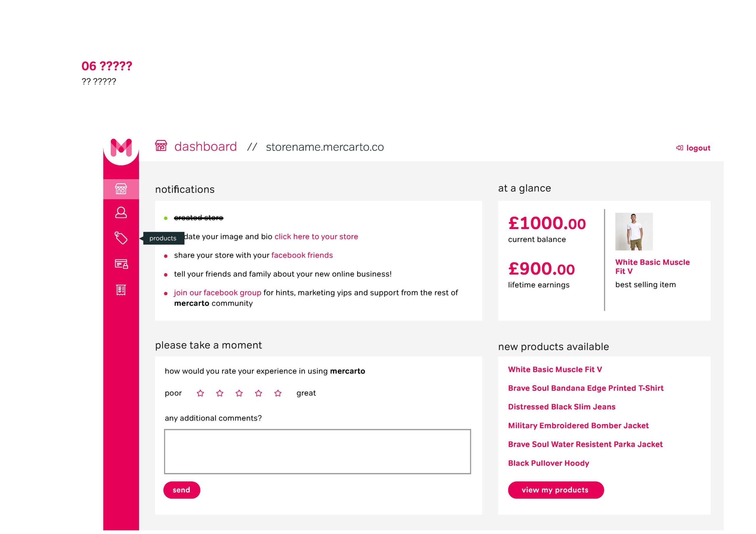The width and height of the screenshot is (756, 534).
Task: Rate experience with the first star
Action: (200, 393)
